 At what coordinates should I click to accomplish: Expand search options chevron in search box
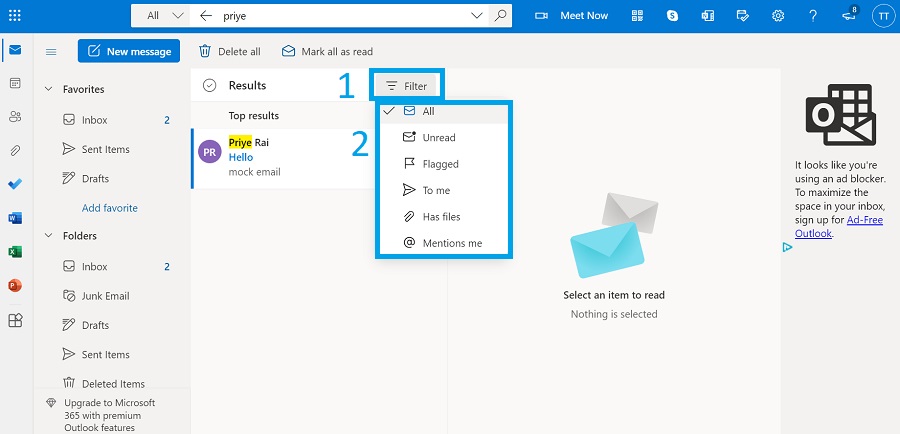pyautogui.click(x=476, y=16)
